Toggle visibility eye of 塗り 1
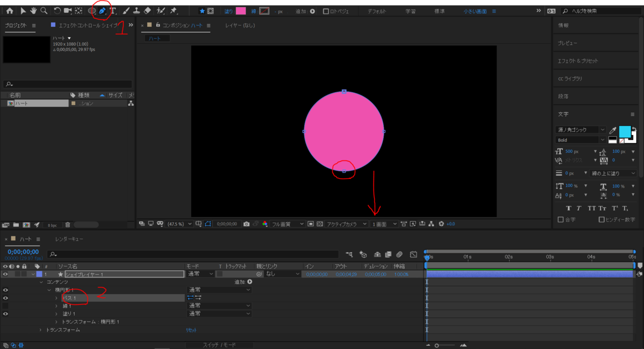Image resolution: width=644 pixels, height=349 pixels. pos(6,314)
